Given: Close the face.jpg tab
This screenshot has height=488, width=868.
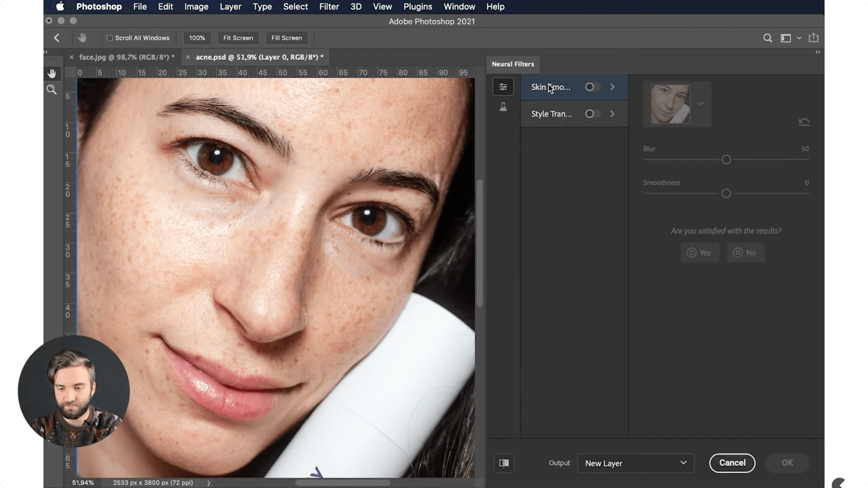Looking at the screenshot, I should click(x=71, y=57).
